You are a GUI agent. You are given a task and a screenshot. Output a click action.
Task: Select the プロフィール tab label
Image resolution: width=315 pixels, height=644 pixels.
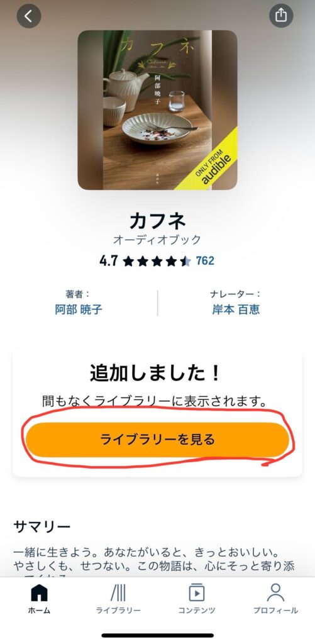pyautogui.click(x=275, y=610)
